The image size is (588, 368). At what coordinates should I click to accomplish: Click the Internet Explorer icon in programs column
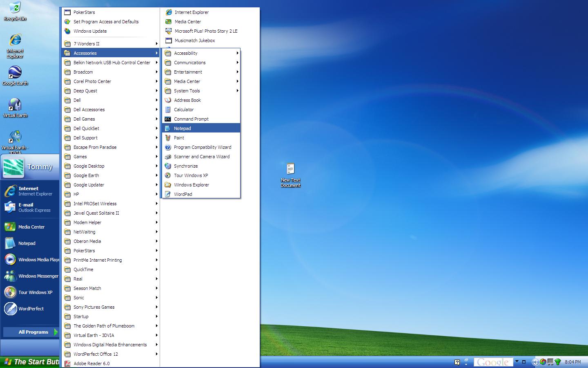coord(168,12)
